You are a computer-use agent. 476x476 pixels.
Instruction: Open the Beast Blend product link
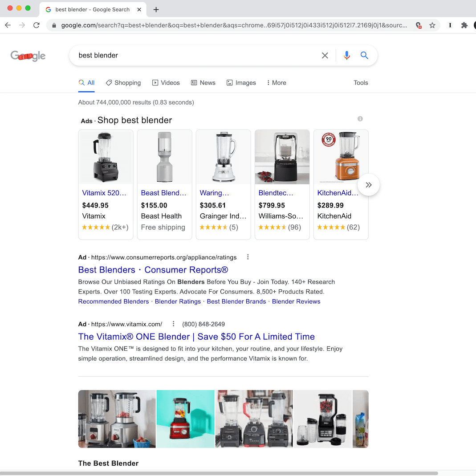163,193
